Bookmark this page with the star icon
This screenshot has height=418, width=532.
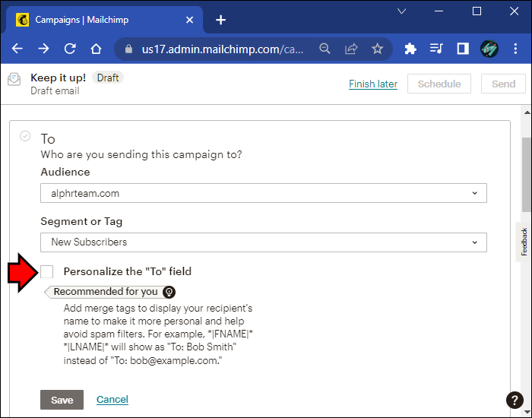tap(377, 49)
